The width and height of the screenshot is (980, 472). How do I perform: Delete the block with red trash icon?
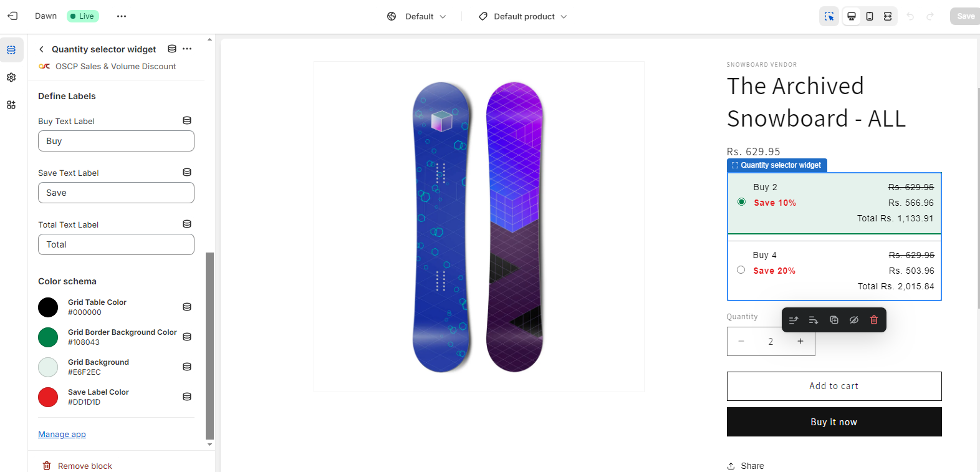coord(874,320)
